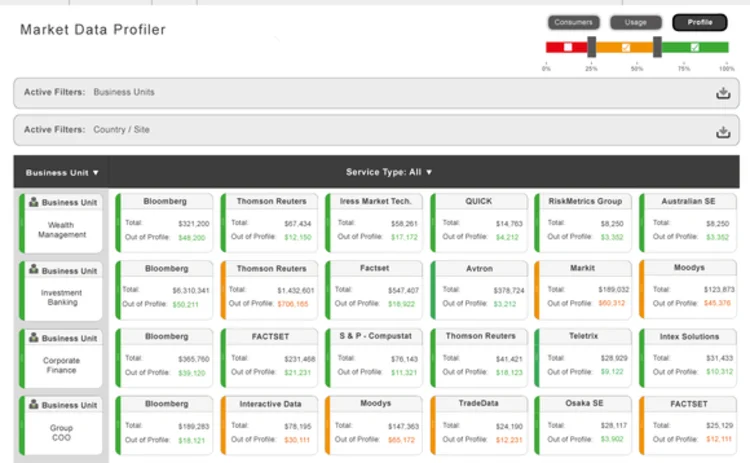Select the Profile view button

click(x=700, y=22)
